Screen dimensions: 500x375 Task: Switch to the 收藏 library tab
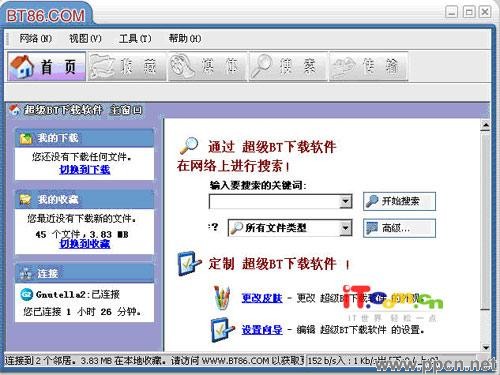127,66
